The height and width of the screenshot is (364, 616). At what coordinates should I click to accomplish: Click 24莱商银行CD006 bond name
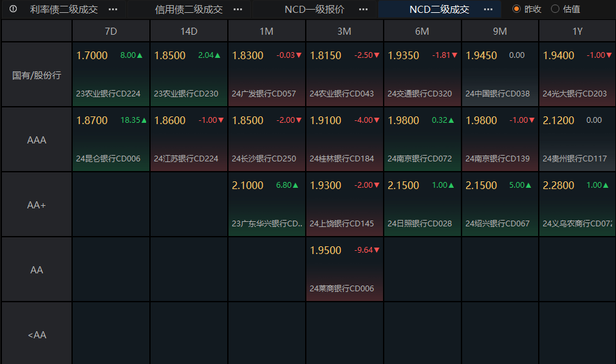341,289
